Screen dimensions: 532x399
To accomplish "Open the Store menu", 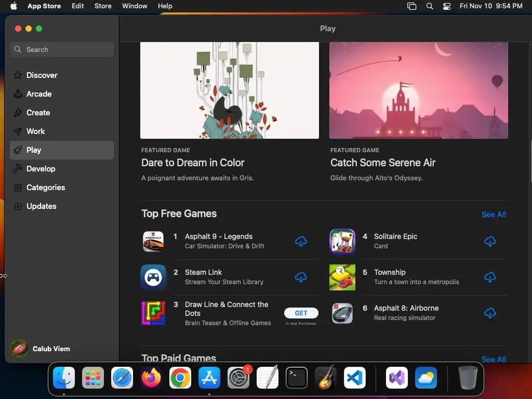I will point(103,6).
